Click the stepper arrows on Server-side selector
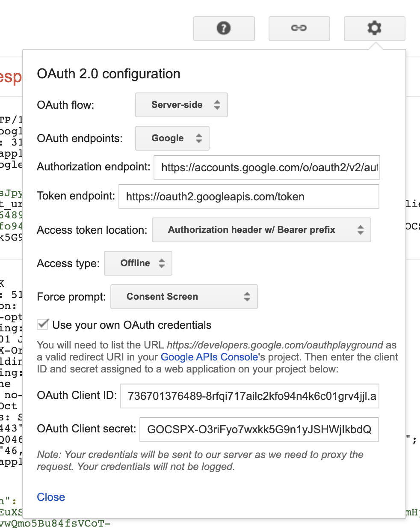The width and height of the screenshot is (420, 530). [x=217, y=105]
